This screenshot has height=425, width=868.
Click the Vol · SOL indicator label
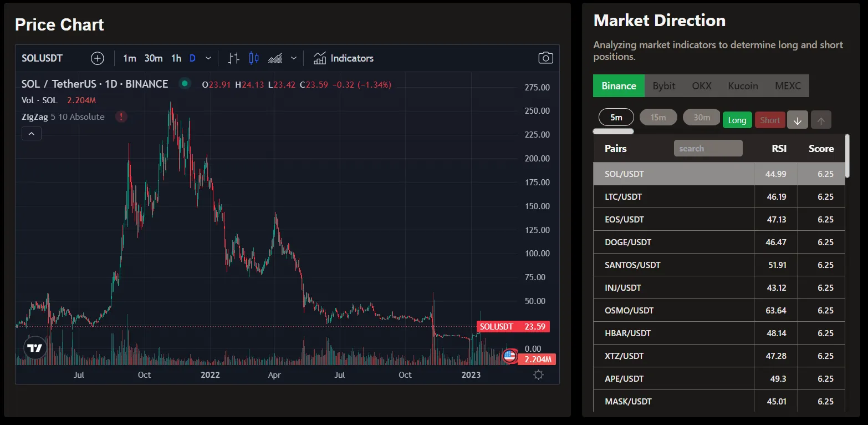pos(39,100)
